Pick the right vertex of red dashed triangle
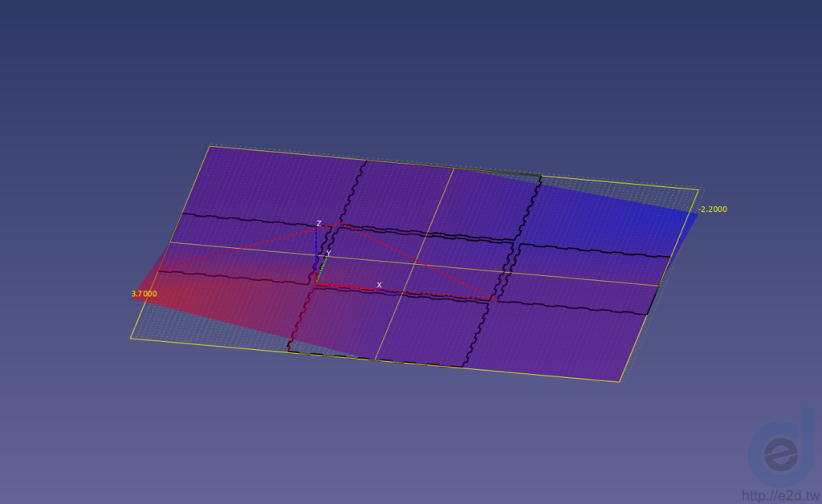The width and height of the screenshot is (822, 504). [x=494, y=299]
